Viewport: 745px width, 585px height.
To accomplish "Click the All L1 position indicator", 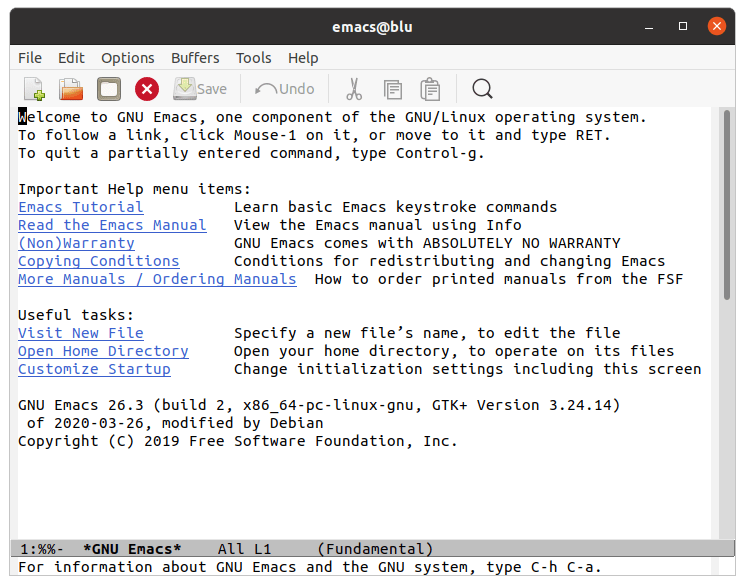I will tap(244, 549).
